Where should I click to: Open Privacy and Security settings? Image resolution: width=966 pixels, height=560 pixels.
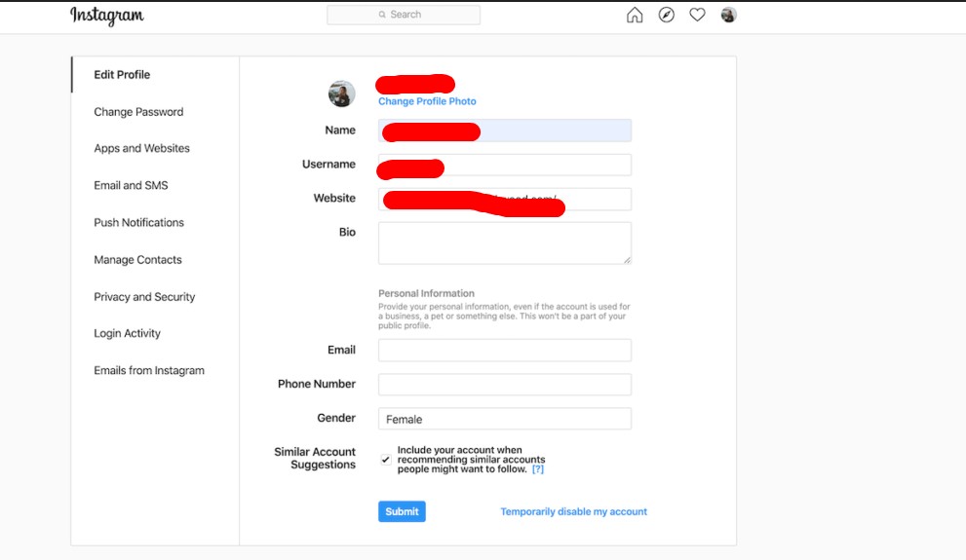point(144,297)
